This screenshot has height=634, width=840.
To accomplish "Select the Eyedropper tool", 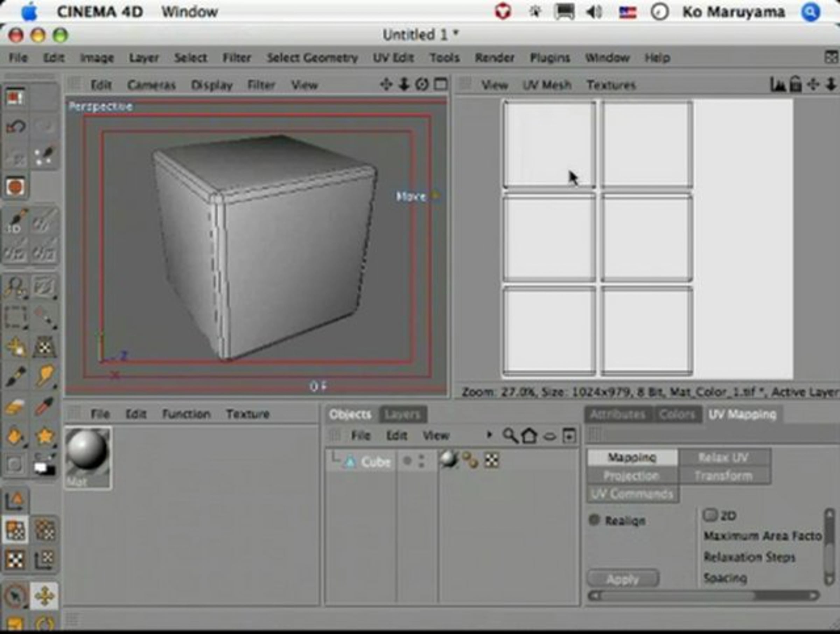I will tap(44, 406).
